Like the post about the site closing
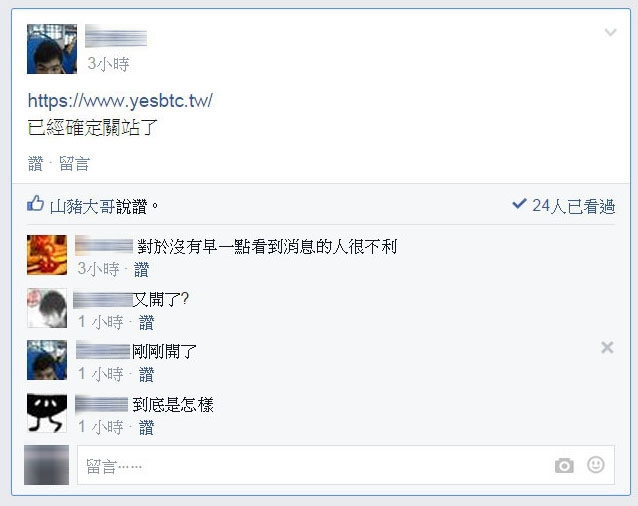The image size is (638, 506). point(35,164)
